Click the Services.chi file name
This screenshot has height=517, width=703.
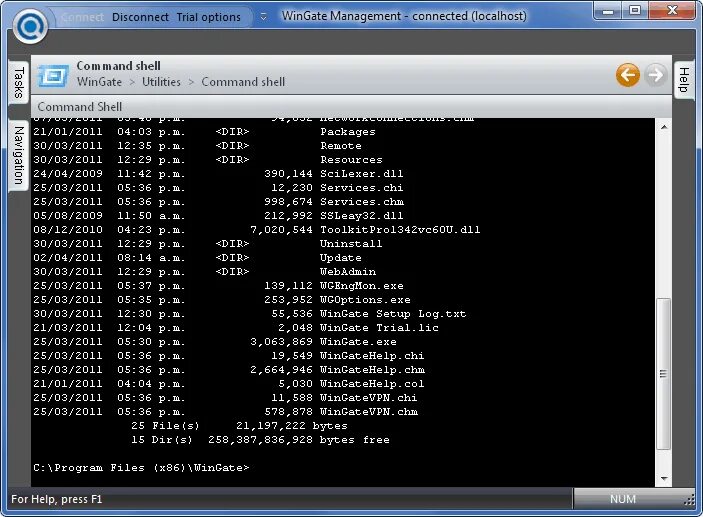(x=361, y=188)
